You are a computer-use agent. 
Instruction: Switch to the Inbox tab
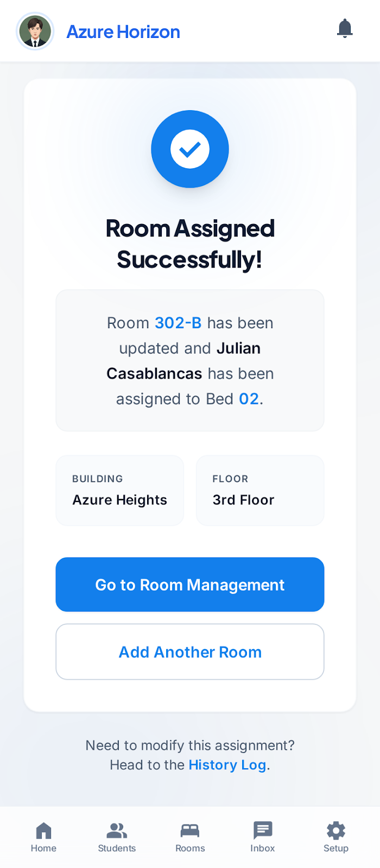(x=262, y=837)
